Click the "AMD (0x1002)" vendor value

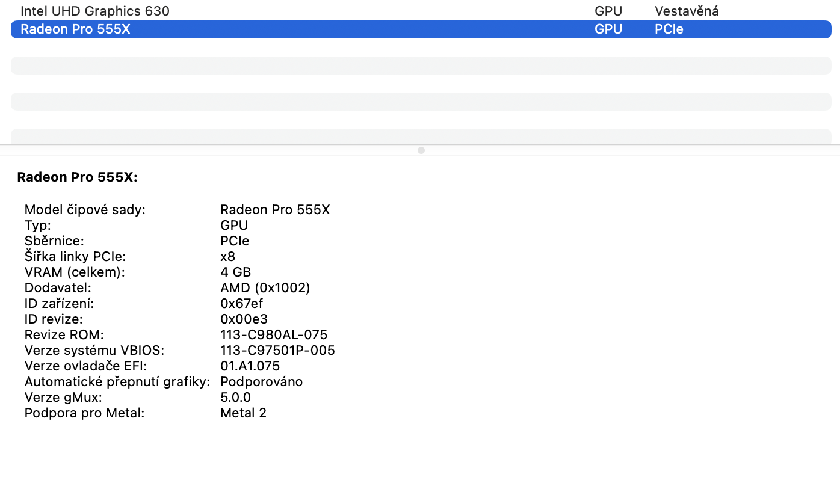(265, 288)
